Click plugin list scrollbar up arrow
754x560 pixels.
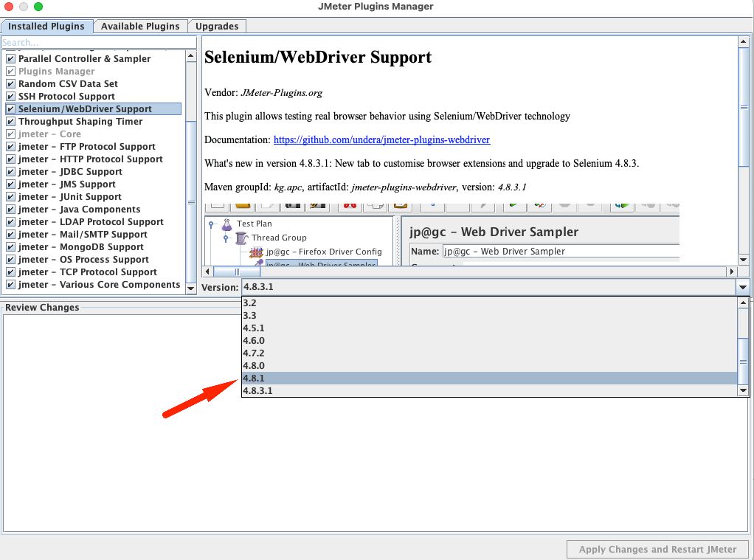[191, 56]
